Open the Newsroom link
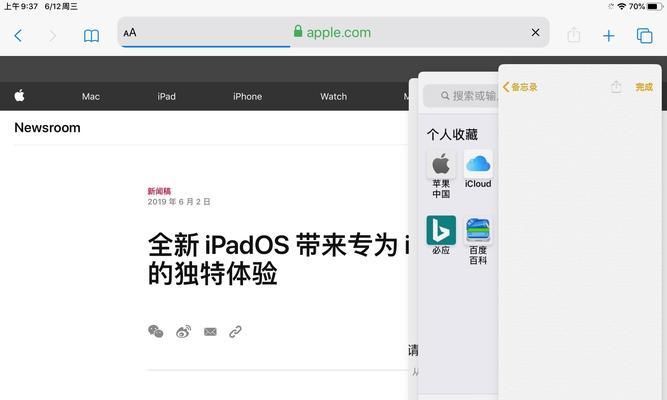This screenshot has width=667, height=400. pyautogui.click(x=47, y=128)
